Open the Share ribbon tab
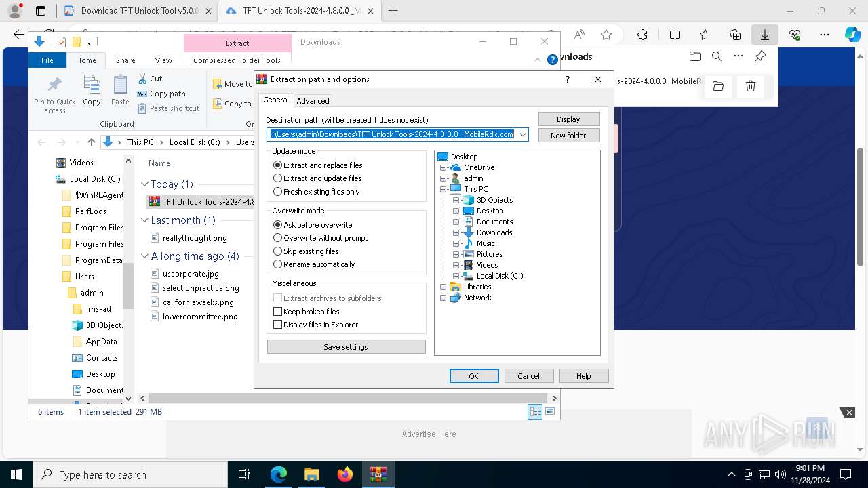Image resolution: width=868 pixels, height=488 pixels. tap(125, 60)
